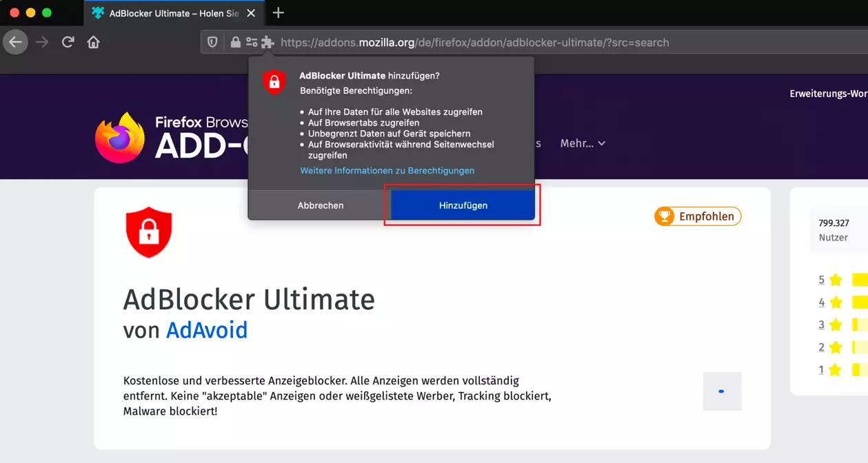868x463 pixels.
Task: Filter reviews by 1 star
Action: pos(830,370)
